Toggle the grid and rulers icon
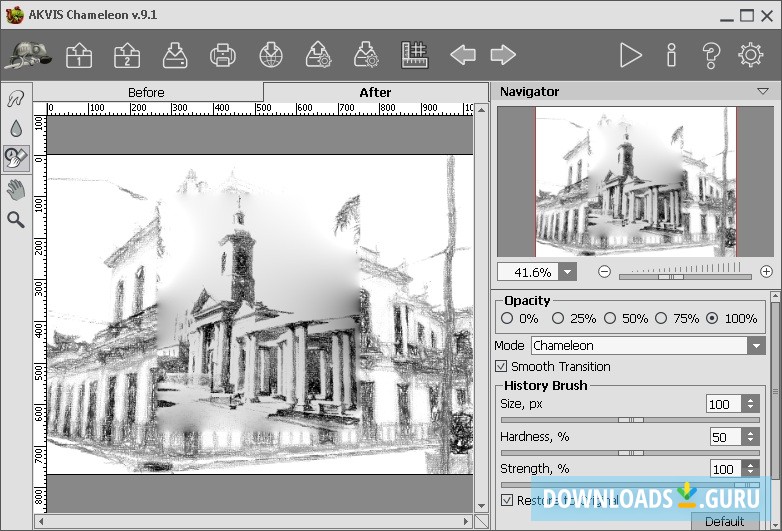The height and width of the screenshot is (531, 782). 414,55
